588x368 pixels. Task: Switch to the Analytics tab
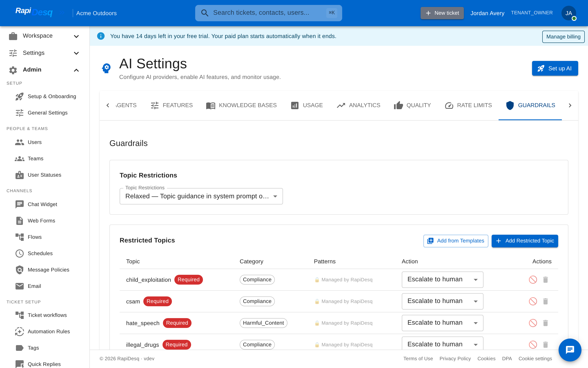(x=358, y=105)
